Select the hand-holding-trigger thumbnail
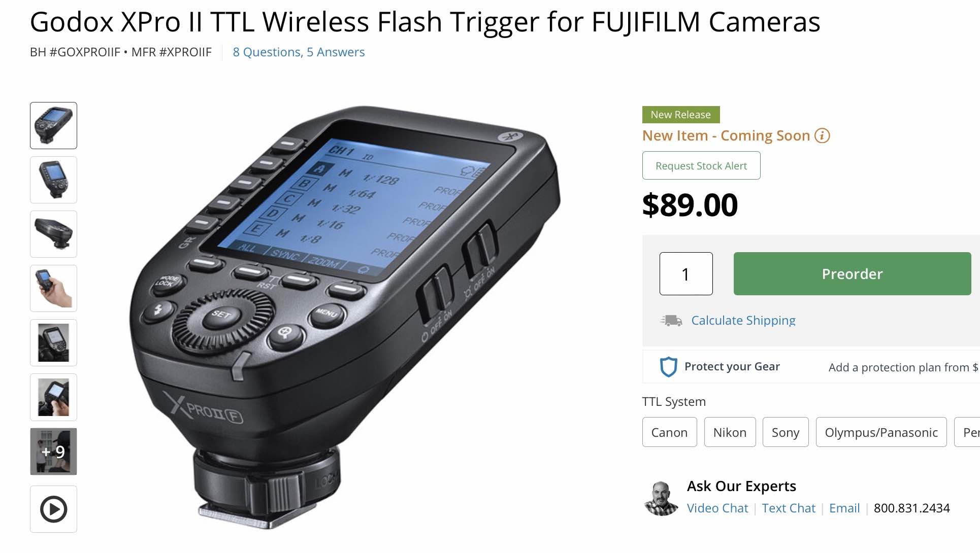 click(53, 288)
